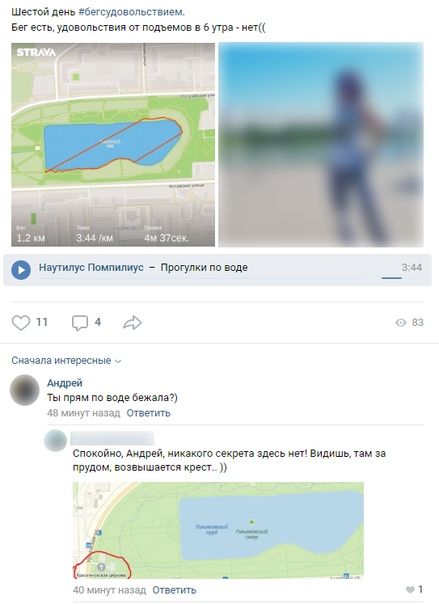Expand the Сначала интересные sort dropdown
439x604 pixels.
[66, 361]
